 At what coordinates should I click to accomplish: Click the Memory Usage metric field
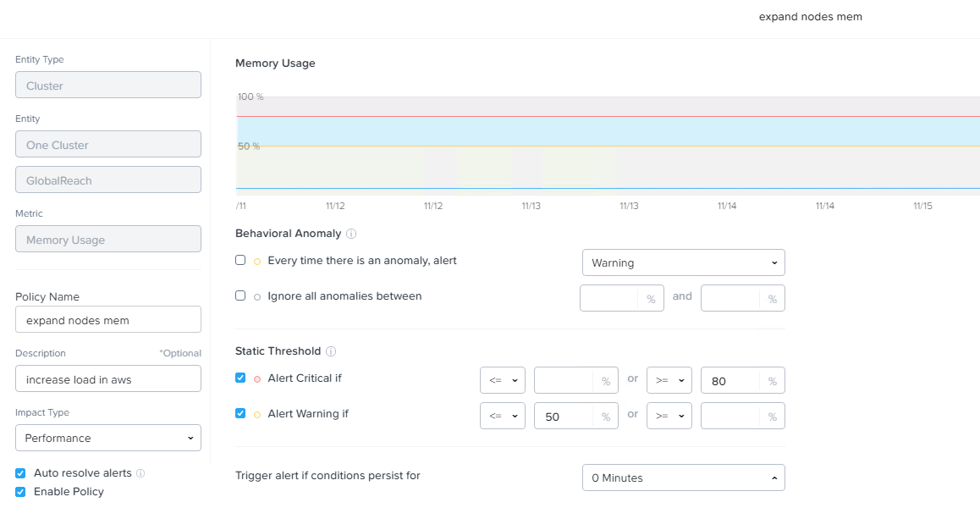click(108, 239)
